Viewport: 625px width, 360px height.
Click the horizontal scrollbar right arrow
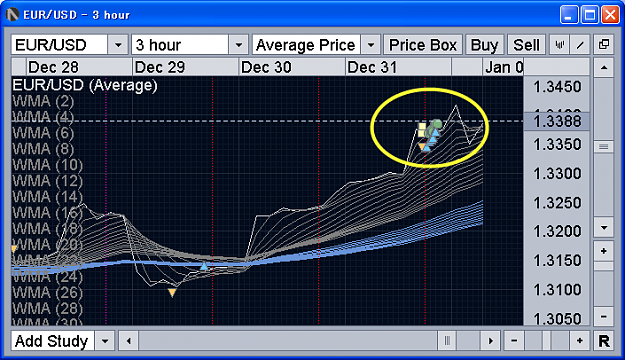pyautogui.click(x=491, y=341)
